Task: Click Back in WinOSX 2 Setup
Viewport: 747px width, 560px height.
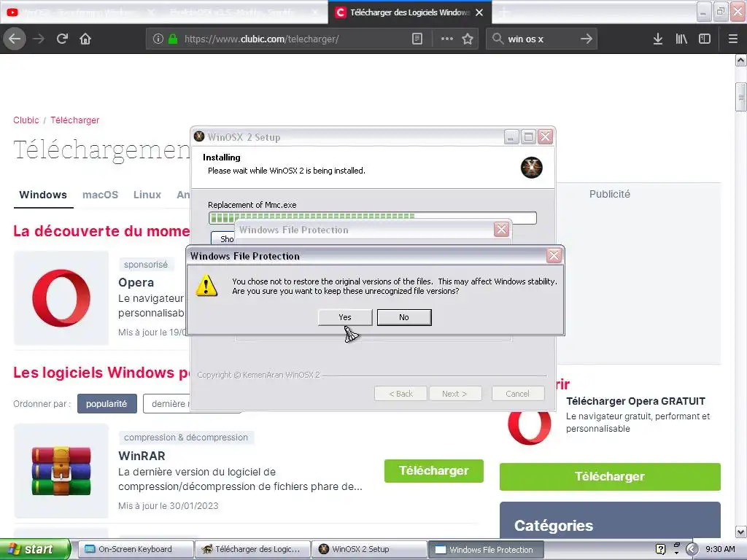Action: [400, 393]
